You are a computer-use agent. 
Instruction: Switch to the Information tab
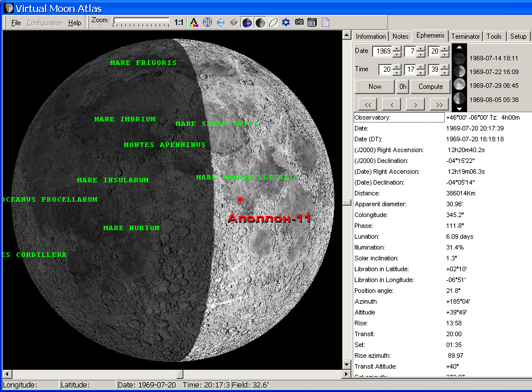pyautogui.click(x=370, y=36)
